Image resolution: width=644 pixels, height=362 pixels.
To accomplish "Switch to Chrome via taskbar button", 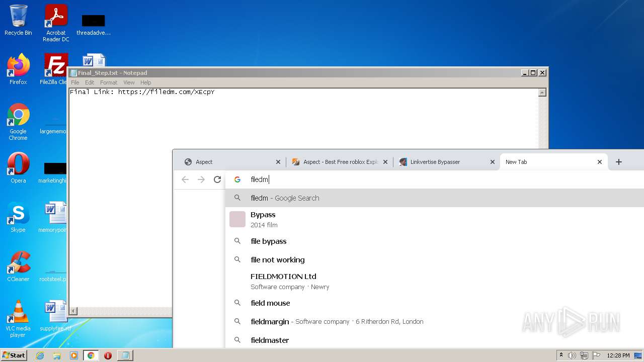I will pyautogui.click(x=91, y=355).
